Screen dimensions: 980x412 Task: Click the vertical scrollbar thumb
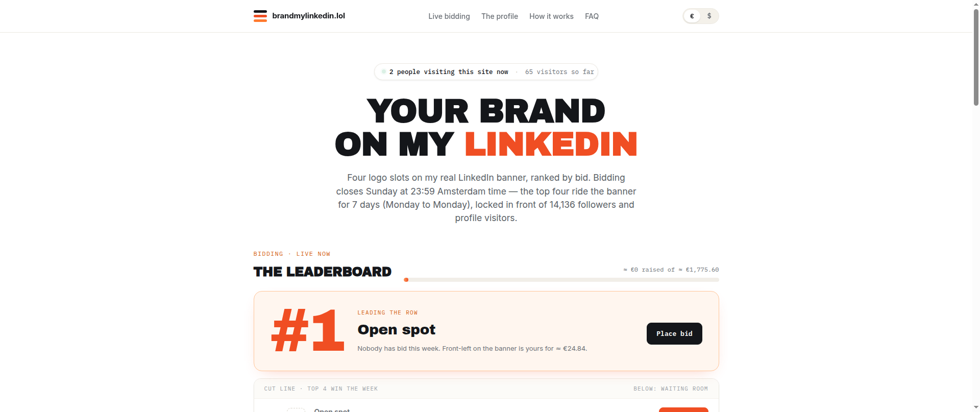point(976,57)
